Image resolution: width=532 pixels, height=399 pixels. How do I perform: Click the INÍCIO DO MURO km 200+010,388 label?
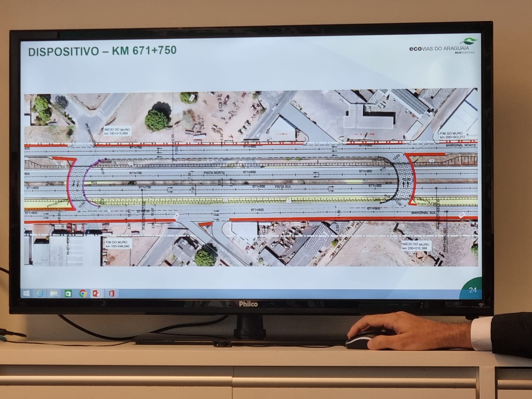(x=416, y=246)
